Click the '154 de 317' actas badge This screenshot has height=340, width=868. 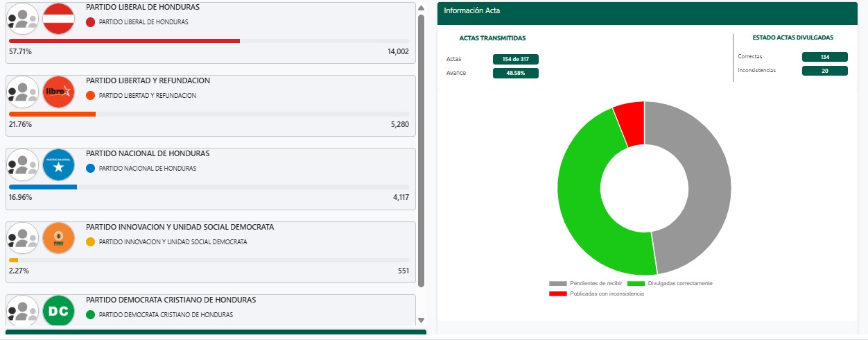coord(515,60)
